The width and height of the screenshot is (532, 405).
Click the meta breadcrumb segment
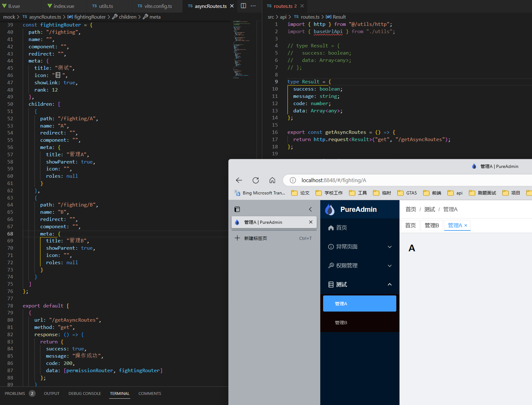click(x=152, y=17)
